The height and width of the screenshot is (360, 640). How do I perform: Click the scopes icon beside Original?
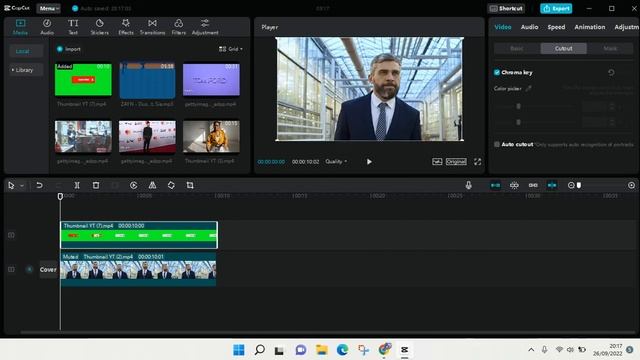tap(437, 162)
